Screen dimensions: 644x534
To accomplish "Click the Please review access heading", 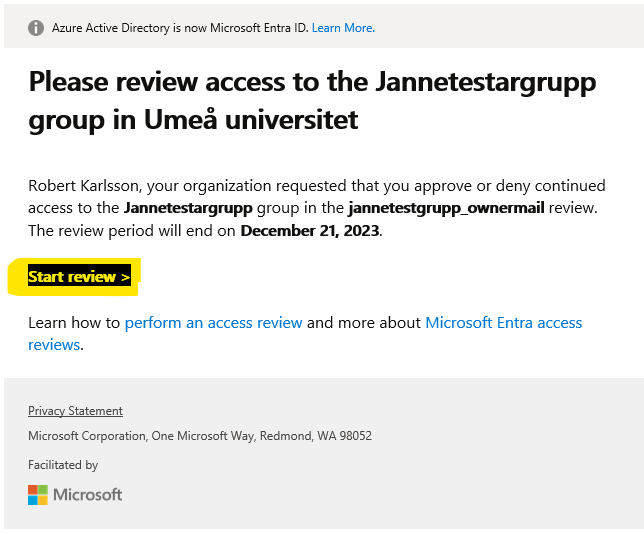I will [312, 101].
